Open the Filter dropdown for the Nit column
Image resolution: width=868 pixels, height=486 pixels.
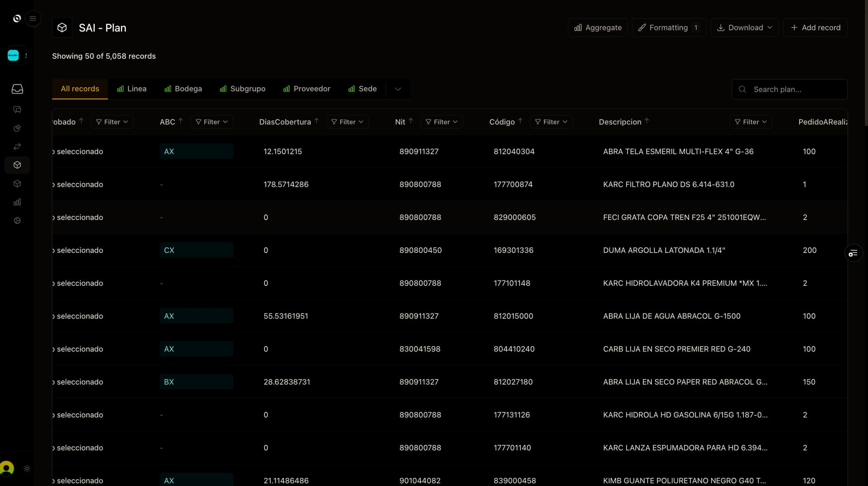pos(442,122)
